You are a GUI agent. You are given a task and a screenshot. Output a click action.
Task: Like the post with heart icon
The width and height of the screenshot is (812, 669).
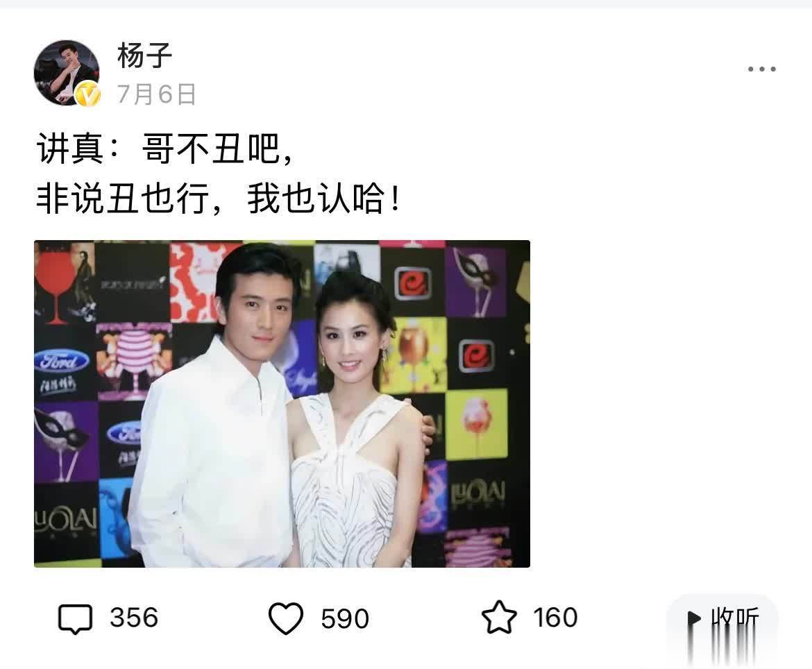(286, 618)
